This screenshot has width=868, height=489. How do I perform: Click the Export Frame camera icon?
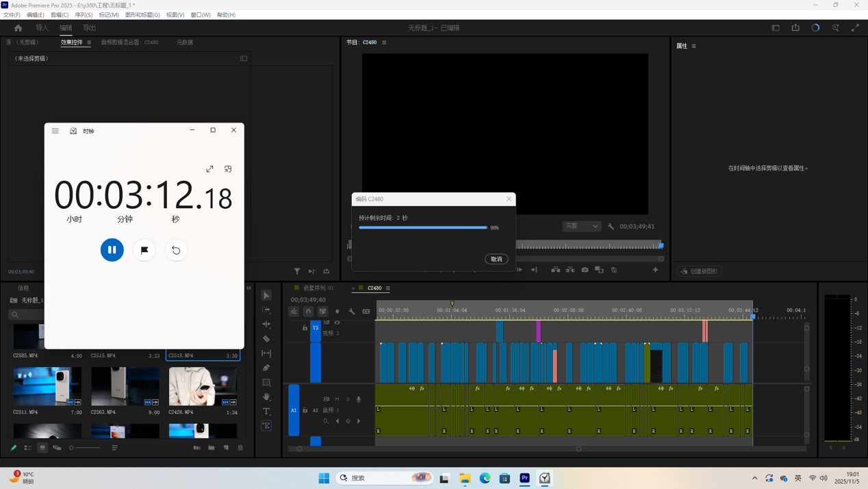(x=585, y=270)
